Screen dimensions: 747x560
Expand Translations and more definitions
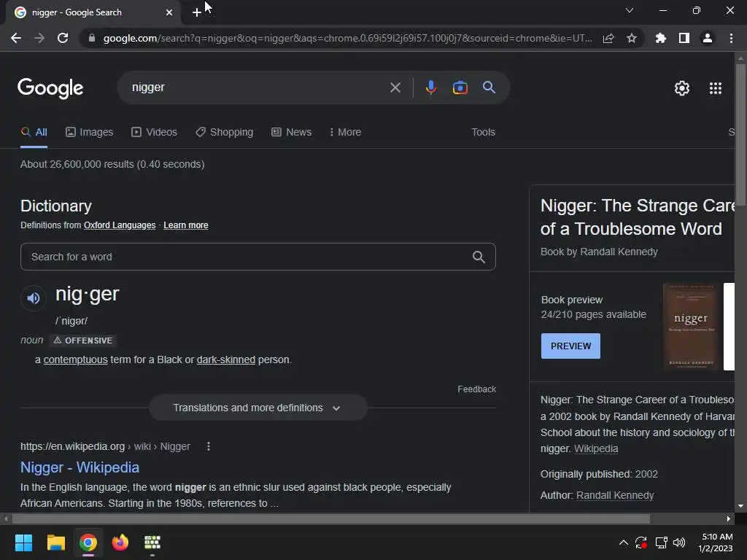point(258,408)
